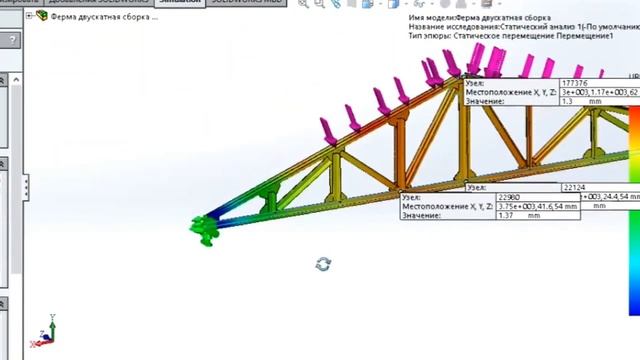Click the green fixture symbol at left support

click(x=205, y=231)
